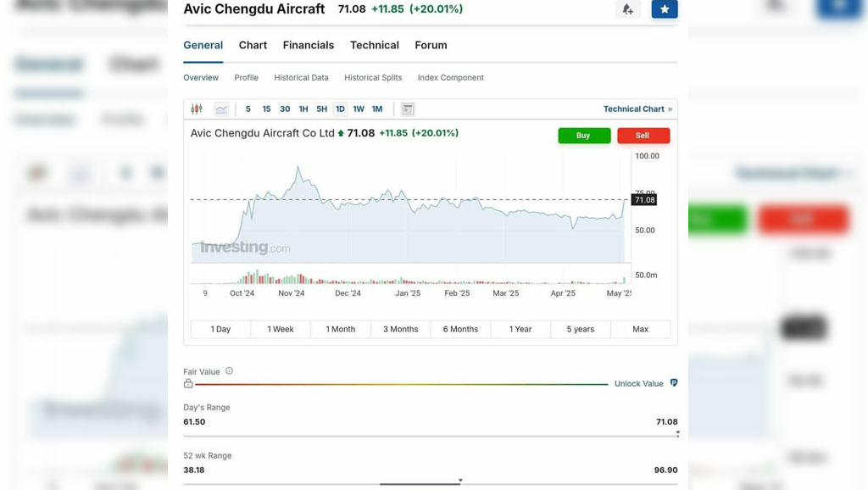
Task: Open the General tab
Action: coord(203,46)
